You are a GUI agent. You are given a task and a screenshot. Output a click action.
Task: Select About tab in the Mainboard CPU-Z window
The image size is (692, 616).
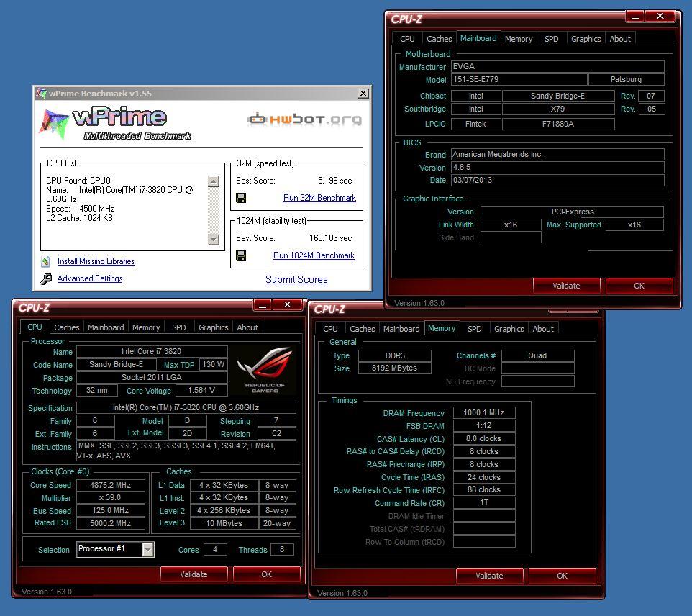pos(620,39)
